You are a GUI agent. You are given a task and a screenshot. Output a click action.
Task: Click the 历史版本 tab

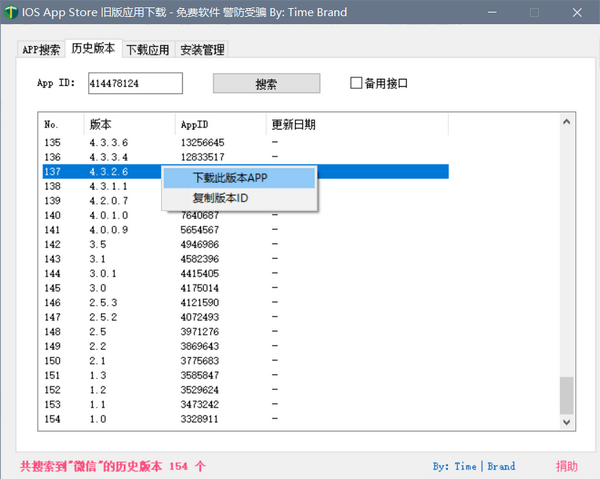click(93, 49)
